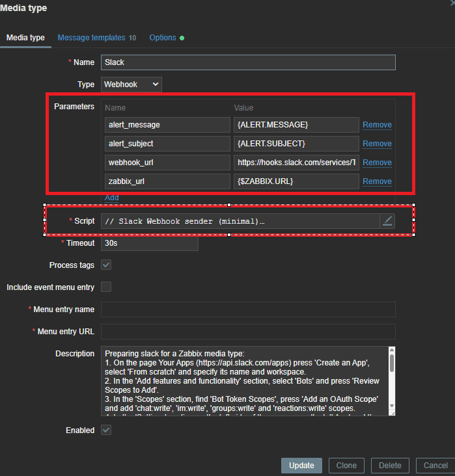Enable Include event menu entry checkbox

click(x=106, y=287)
